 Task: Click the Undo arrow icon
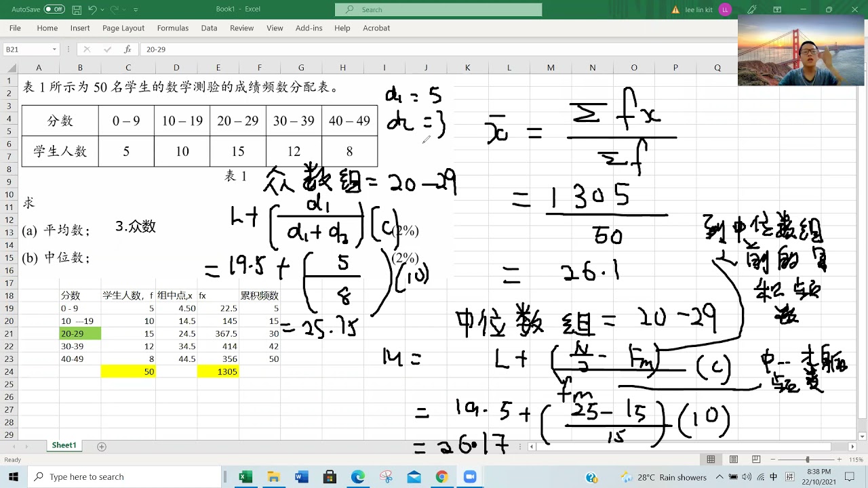click(93, 9)
